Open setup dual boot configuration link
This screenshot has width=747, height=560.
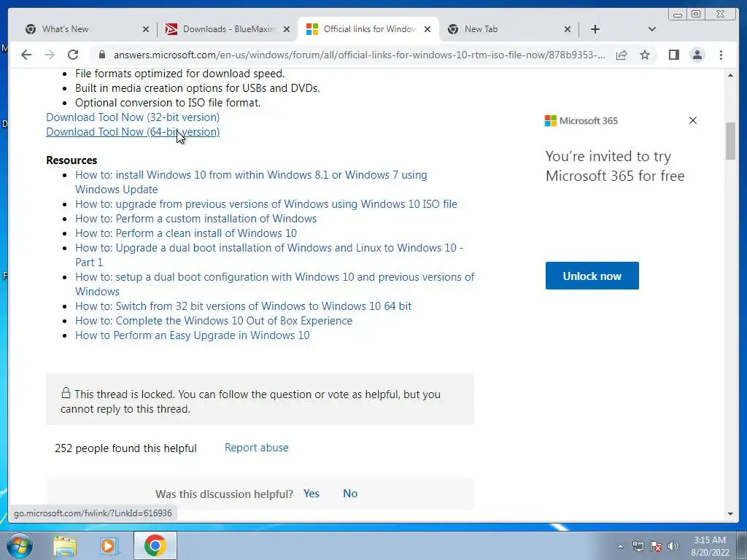tap(275, 284)
